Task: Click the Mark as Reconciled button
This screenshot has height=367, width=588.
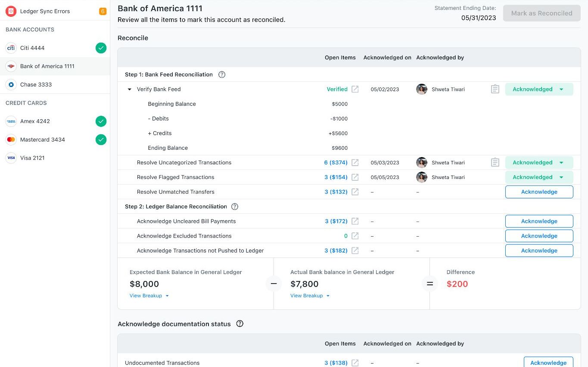Action: tap(541, 13)
